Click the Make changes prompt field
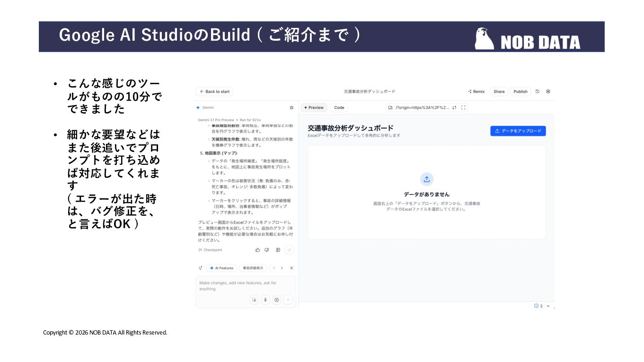 (x=246, y=286)
